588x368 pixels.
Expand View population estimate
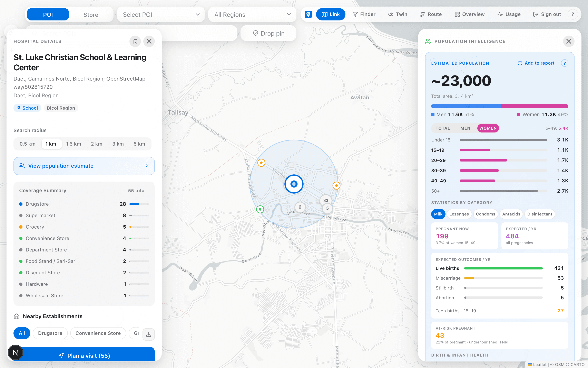(84, 166)
